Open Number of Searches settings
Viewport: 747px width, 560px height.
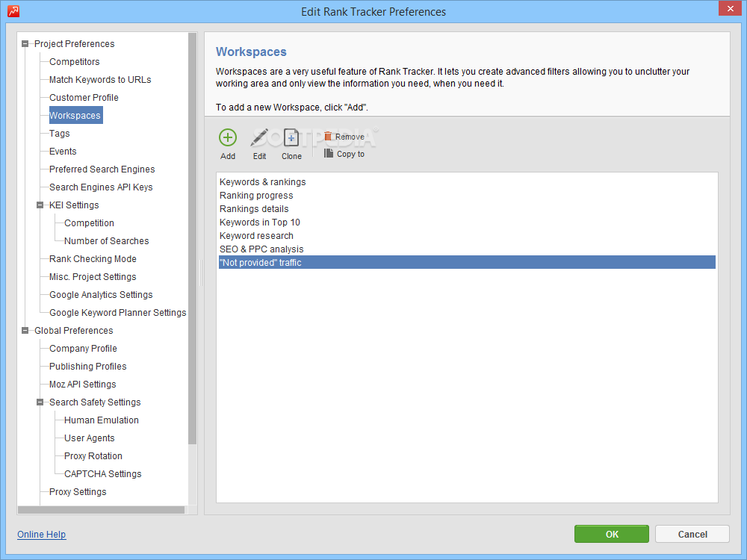coord(106,241)
